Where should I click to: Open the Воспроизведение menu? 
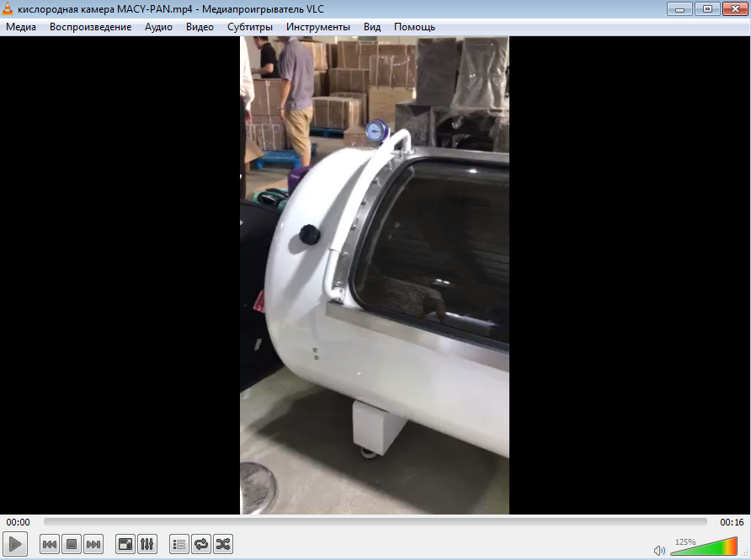tap(90, 27)
